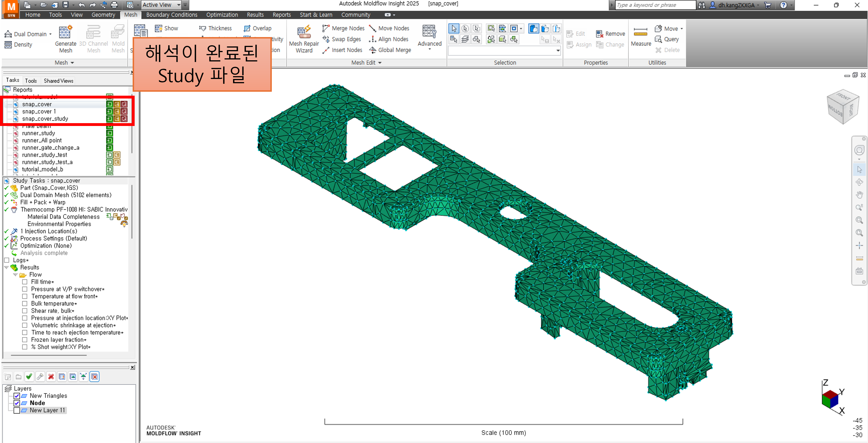The image size is (868, 443).
Task: Switch to the Home ribbon tab
Action: pos(33,15)
